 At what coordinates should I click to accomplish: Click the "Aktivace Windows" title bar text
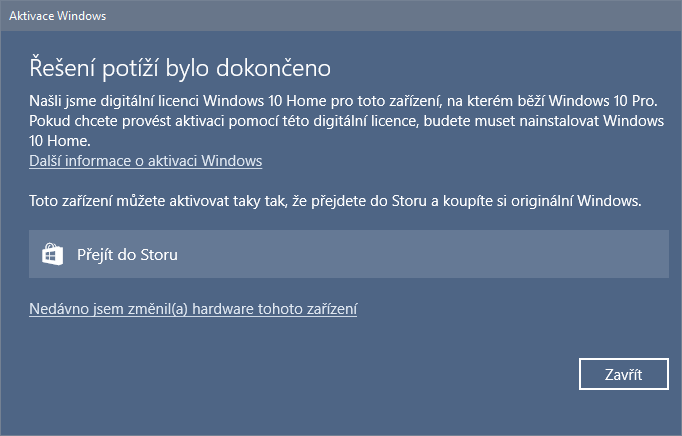(58, 16)
